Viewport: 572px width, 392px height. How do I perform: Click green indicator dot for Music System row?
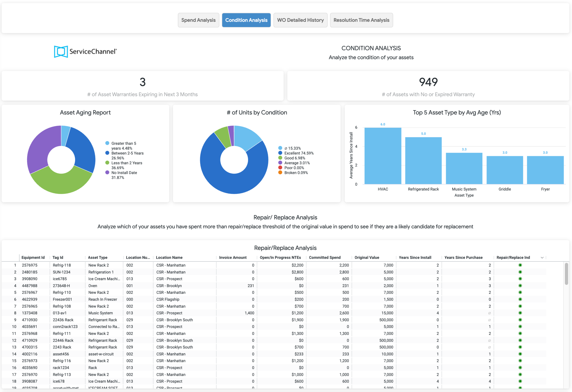point(520,313)
